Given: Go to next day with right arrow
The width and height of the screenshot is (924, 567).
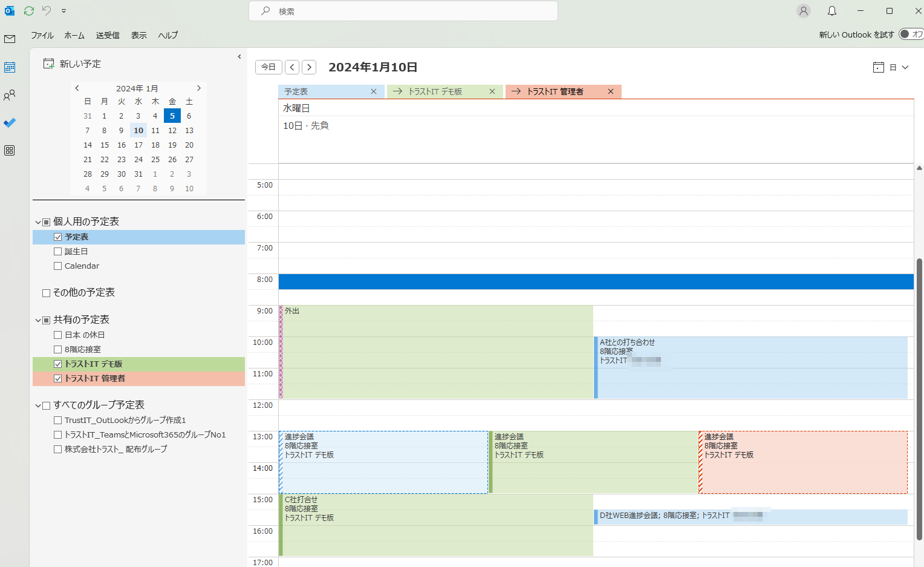Looking at the screenshot, I should point(309,67).
